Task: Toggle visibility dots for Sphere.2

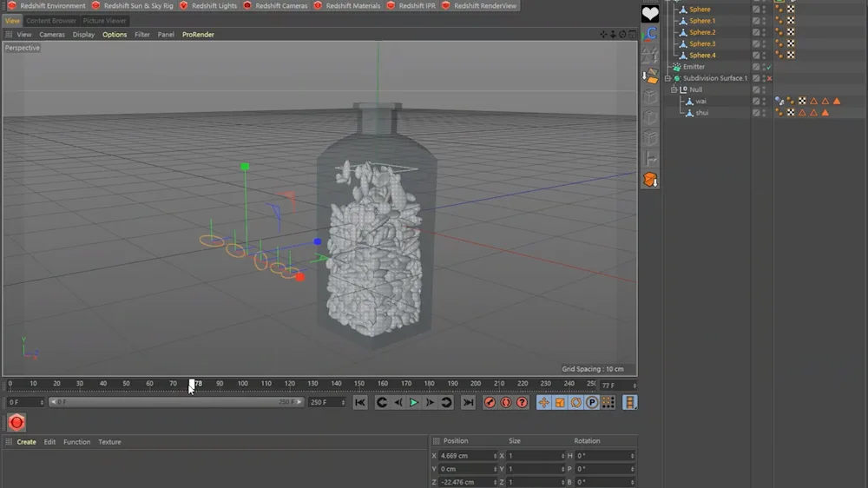Action: (x=764, y=32)
